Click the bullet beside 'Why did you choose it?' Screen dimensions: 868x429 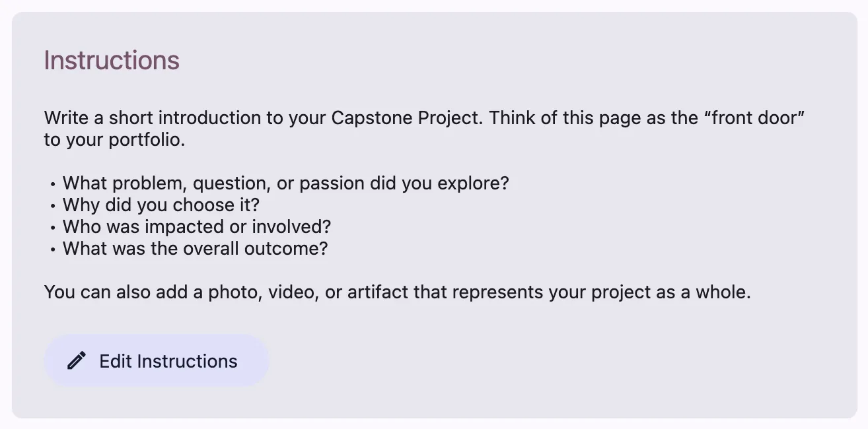(53, 205)
